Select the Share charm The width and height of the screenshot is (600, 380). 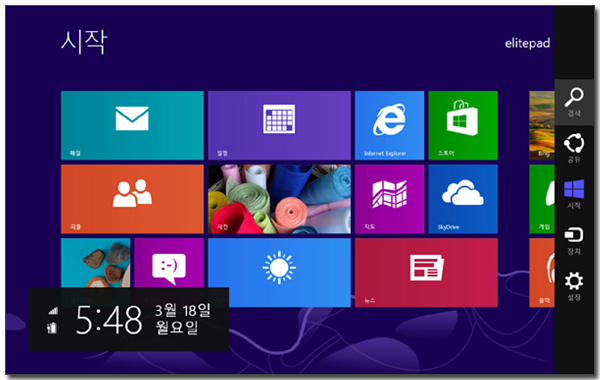coord(574,148)
